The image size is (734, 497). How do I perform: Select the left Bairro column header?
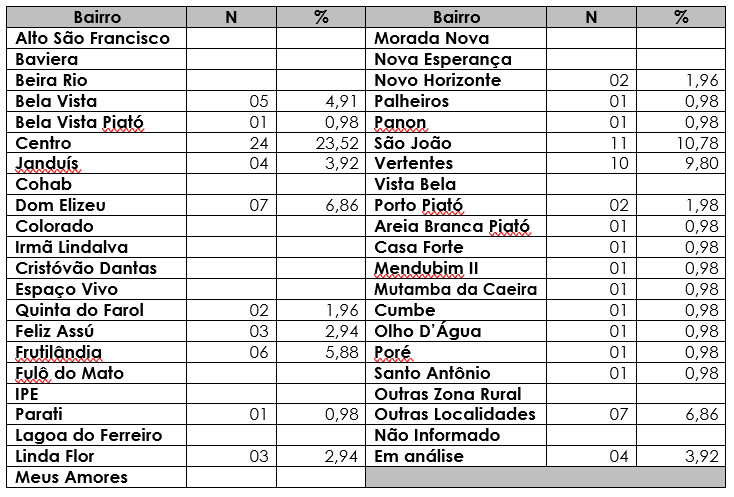(x=96, y=17)
